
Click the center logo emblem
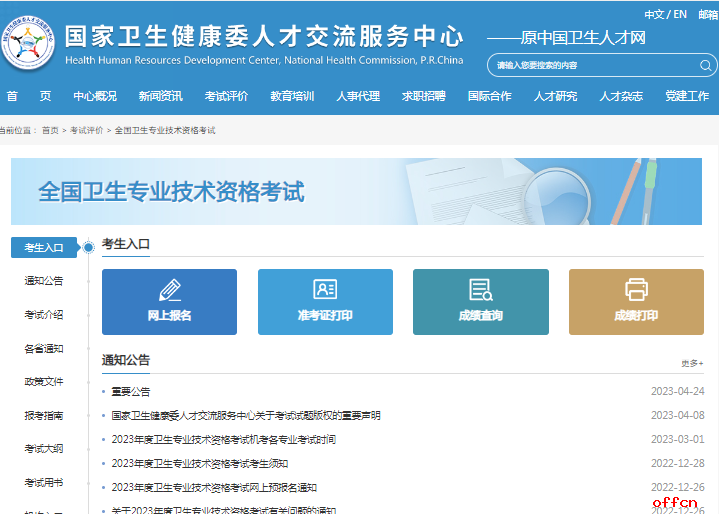28,43
